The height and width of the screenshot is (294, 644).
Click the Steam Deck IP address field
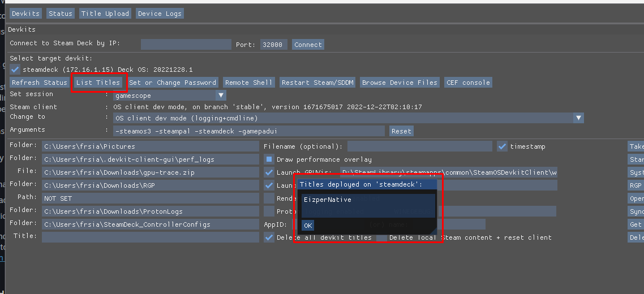click(x=186, y=45)
